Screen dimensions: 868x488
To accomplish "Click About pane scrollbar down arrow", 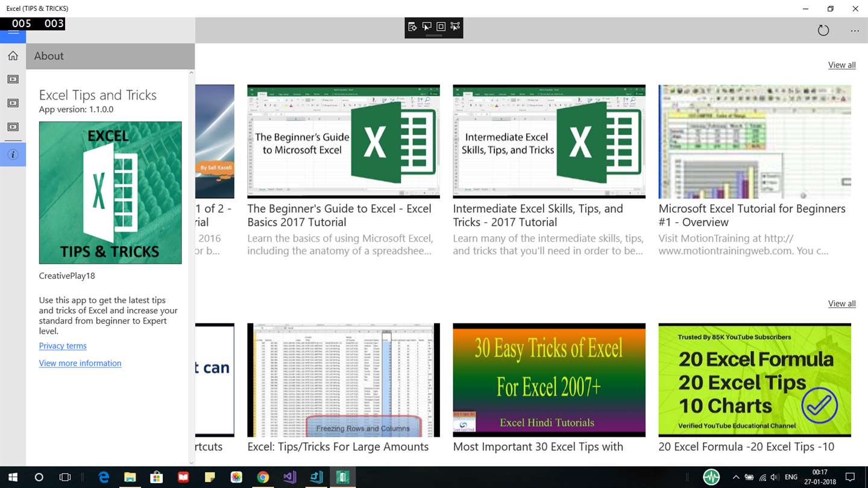I will (x=192, y=463).
